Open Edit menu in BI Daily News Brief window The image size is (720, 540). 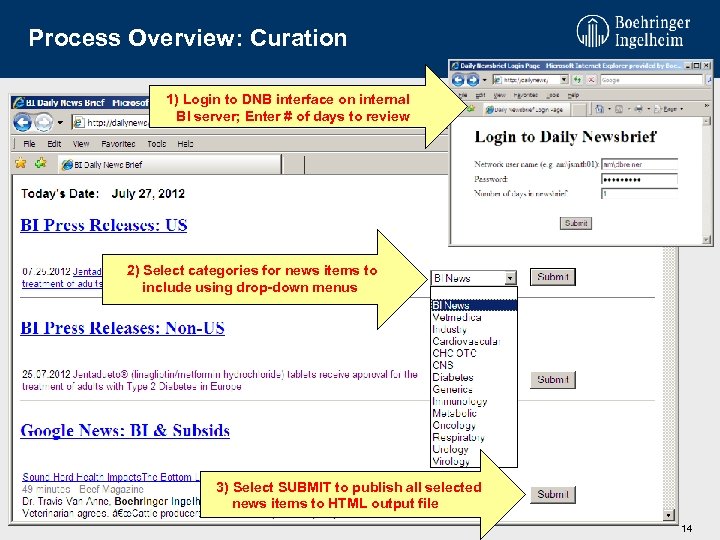(x=54, y=144)
